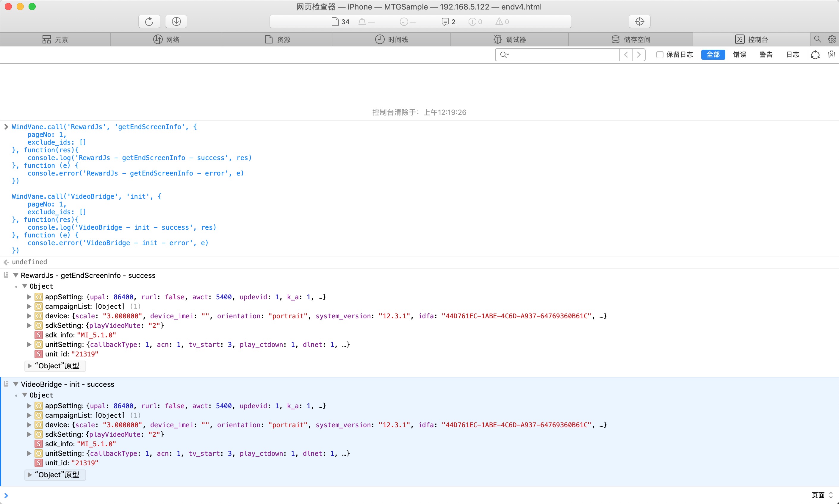Click the 控制台清除于 timestamp message
This screenshot has height=504, width=839.
[419, 112]
